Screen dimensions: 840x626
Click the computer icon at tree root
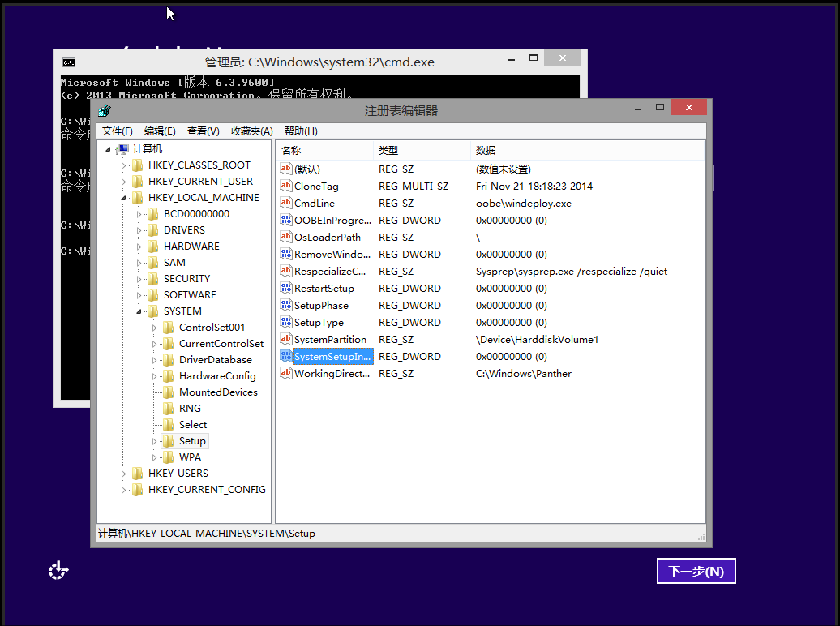pyautogui.click(x=122, y=149)
